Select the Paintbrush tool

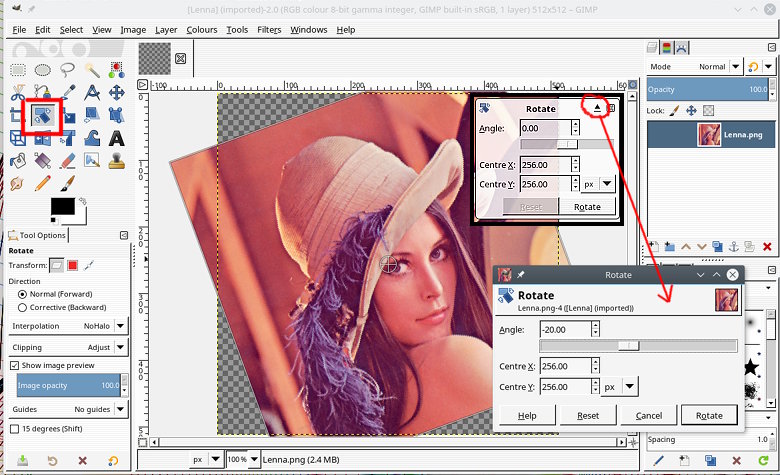tap(67, 184)
